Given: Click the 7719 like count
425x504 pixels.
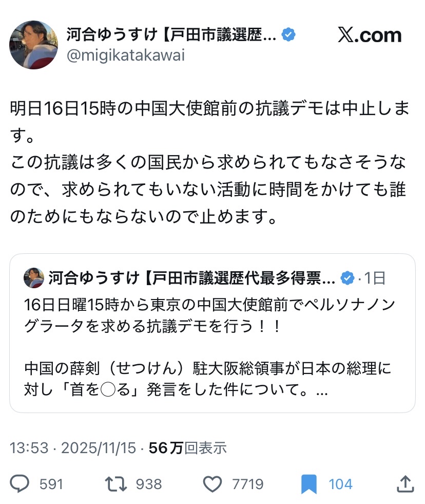Looking at the screenshot, I should tap(247, 484).
